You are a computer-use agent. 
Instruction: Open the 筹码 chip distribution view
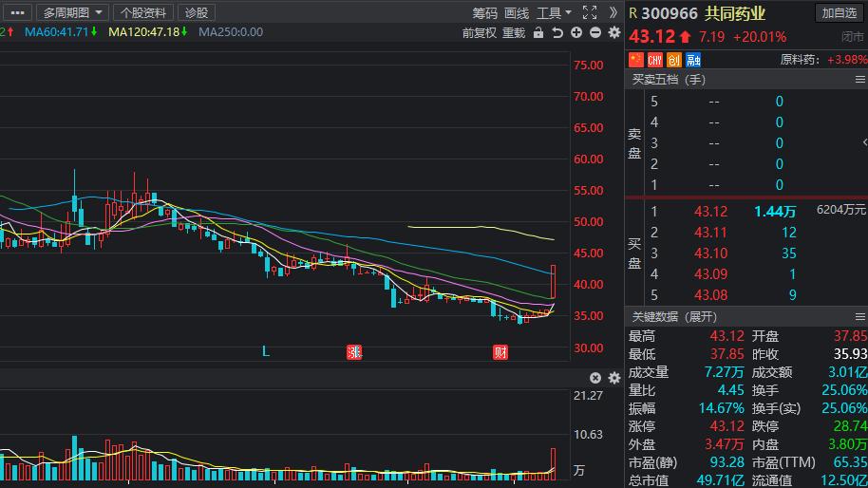click(x=485, y=12)
